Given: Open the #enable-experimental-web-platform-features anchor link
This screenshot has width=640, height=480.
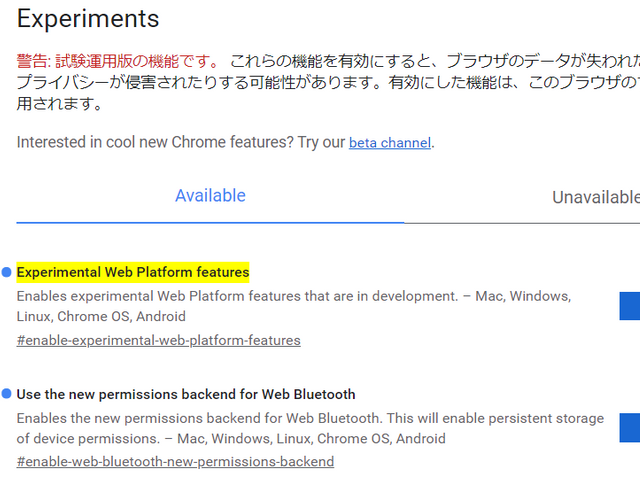Looking at the screenshot, I should coord(158,340).
